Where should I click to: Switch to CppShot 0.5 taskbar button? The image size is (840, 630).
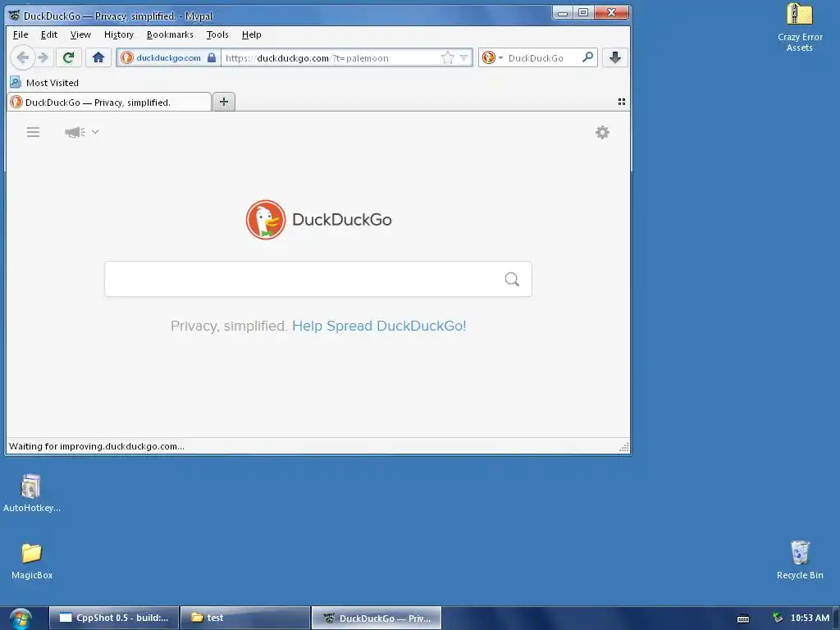(113, 618)
